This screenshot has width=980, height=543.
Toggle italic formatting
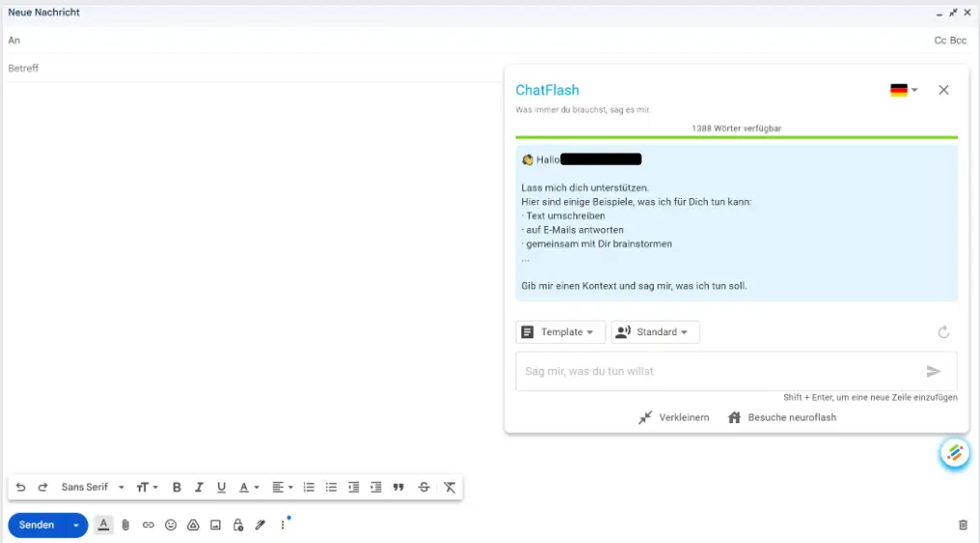(x=199, y=487)
